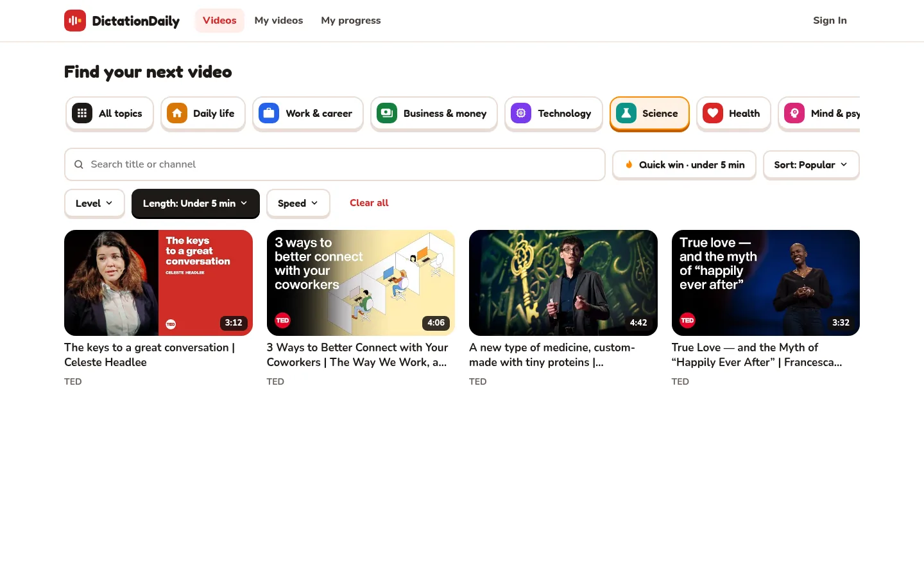Image resolution: width=924 pixels, height=578 pixels.
Task: Open the Length: Under 5 min dropdown
Action: click(196, 204)
